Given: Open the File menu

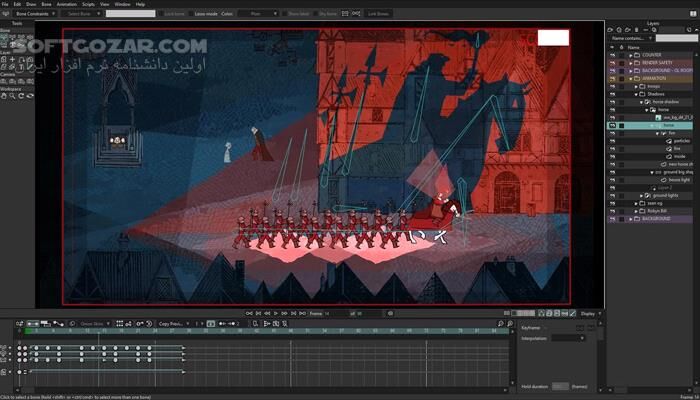Looking at the screenshot, I should click(x=5, y=4).
